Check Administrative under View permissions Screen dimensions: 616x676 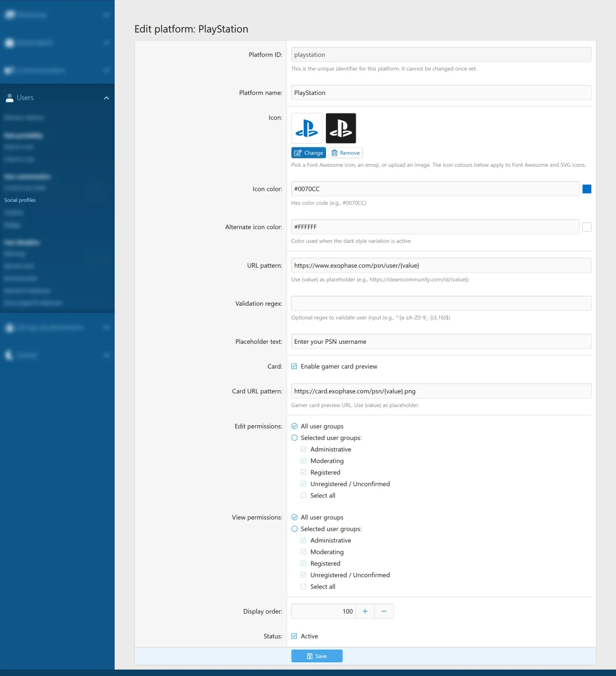304,541
